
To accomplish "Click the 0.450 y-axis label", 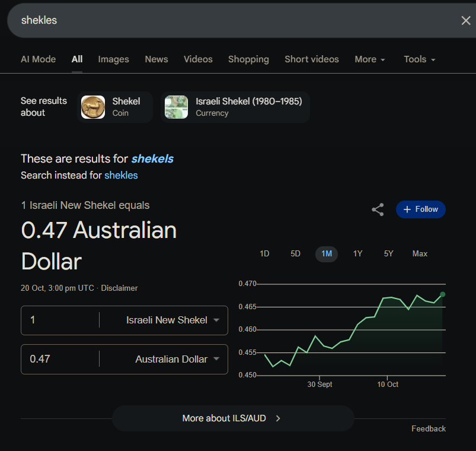I will (247, 375).
